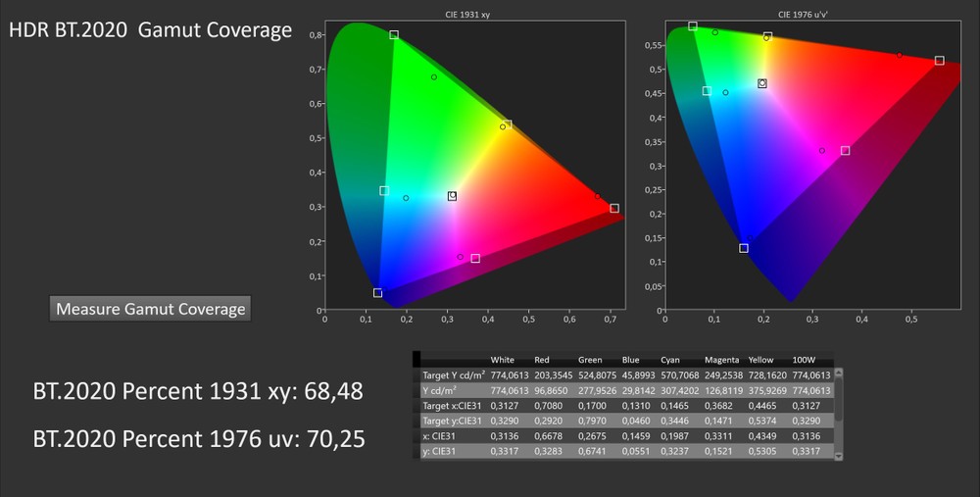Click the Target x:CIE31 row label

[x=452, y=406]
